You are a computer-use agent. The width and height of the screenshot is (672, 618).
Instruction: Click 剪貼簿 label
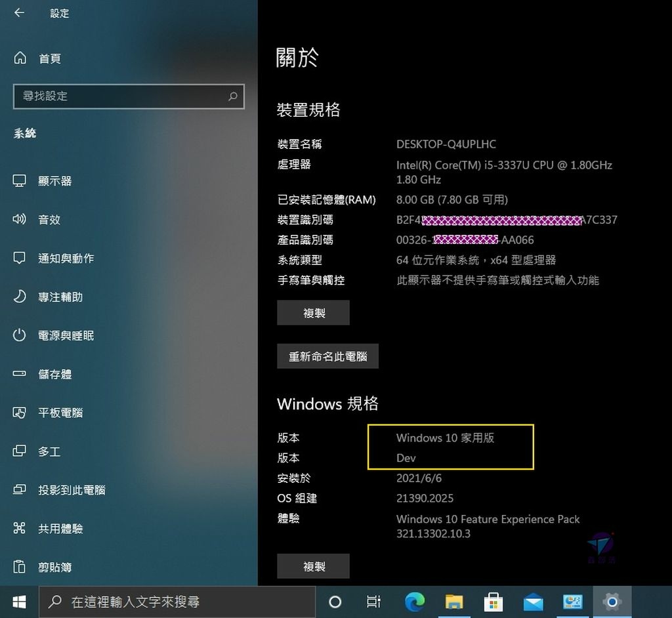tap(55, 567)
